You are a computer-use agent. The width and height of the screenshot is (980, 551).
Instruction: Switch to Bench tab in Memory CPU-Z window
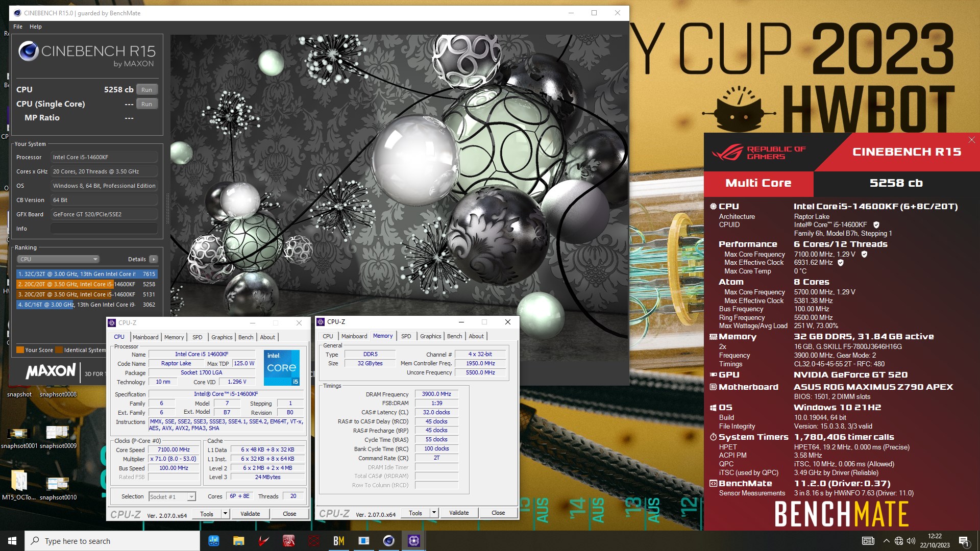(x=454, y=336)
